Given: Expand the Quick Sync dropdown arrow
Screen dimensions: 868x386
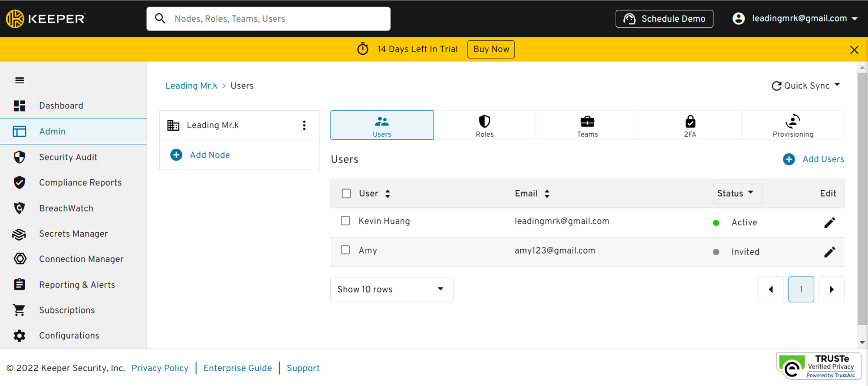Looking at the screenshot, I should click(837, 85).
